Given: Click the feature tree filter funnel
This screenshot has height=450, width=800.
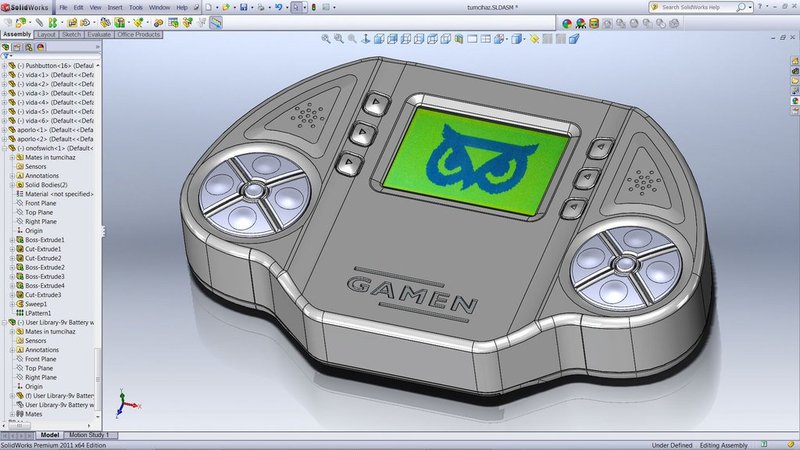Looking at the screenshot, I should [6, 56].
